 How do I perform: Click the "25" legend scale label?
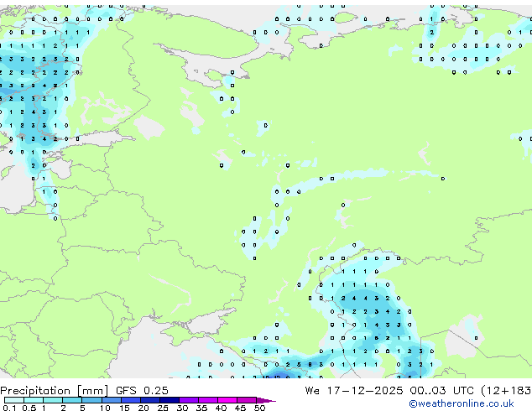coord(163,408)
